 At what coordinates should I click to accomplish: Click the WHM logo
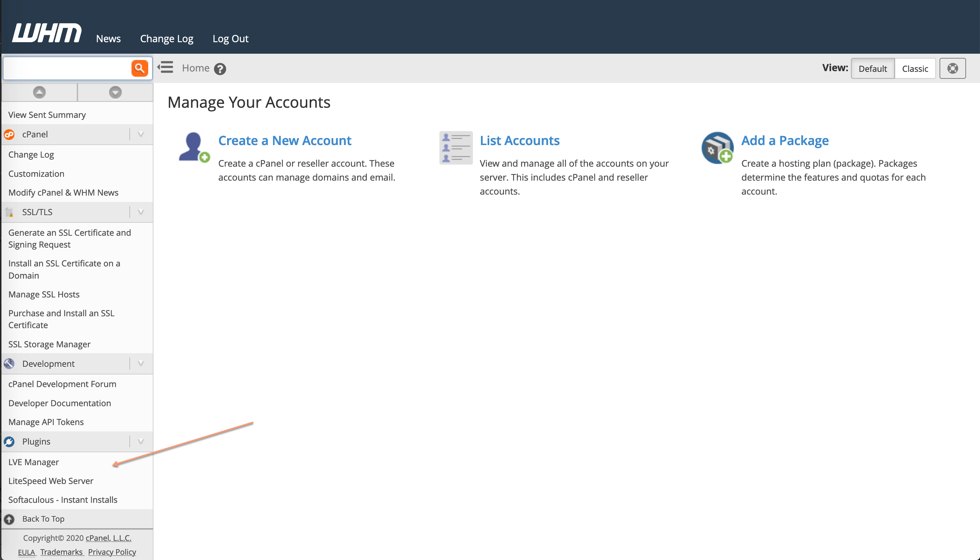tap(46, 33)
